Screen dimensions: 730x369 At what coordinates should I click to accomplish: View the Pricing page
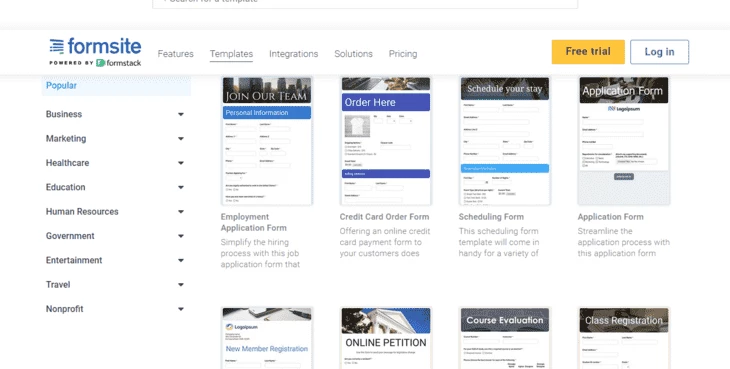pos(403,54)
